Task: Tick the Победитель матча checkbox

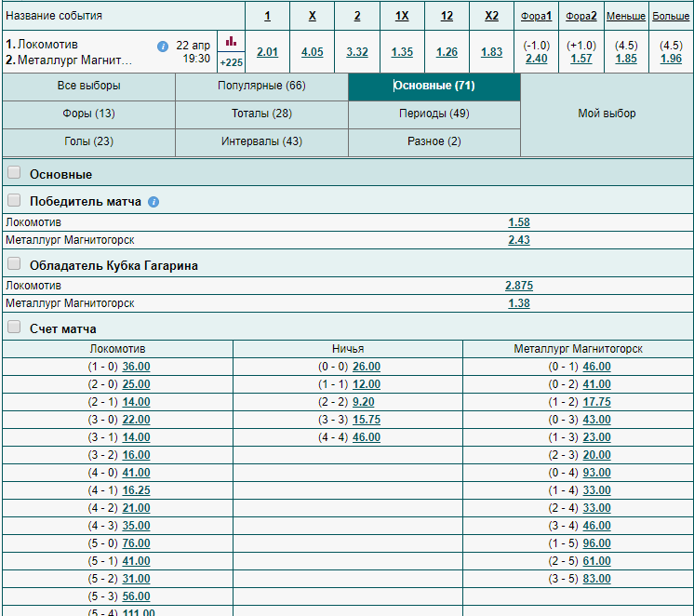Action: (x=14, y=200)
